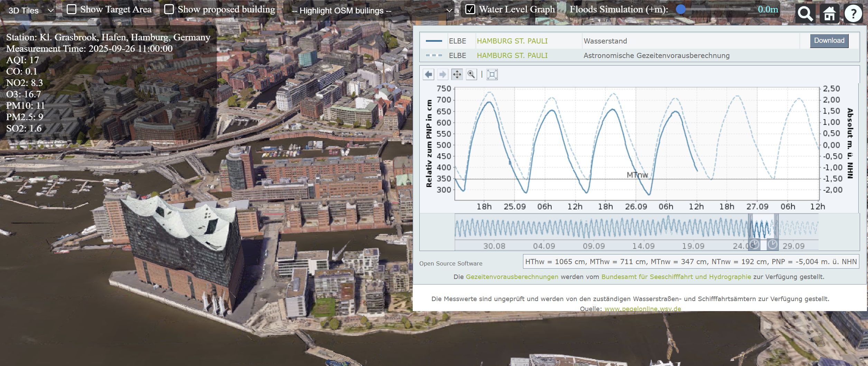Uncheck the Water Level Graph checkbox
This screenshot has height=366, width=868.
tap(470, 9)
